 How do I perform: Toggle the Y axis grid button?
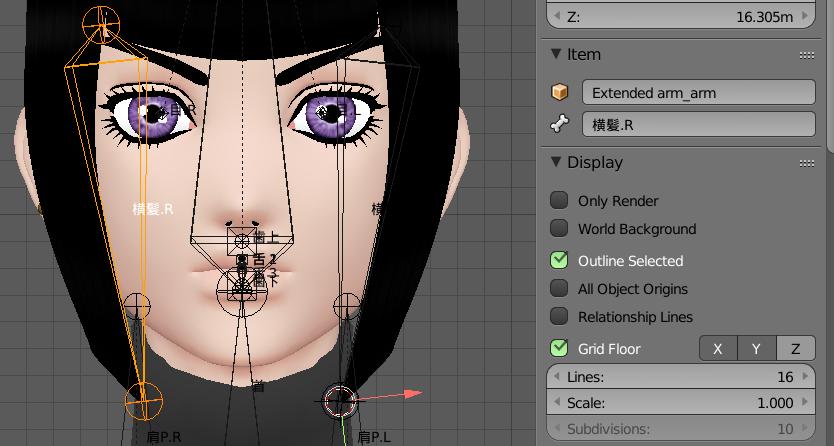tap(757, 349)
